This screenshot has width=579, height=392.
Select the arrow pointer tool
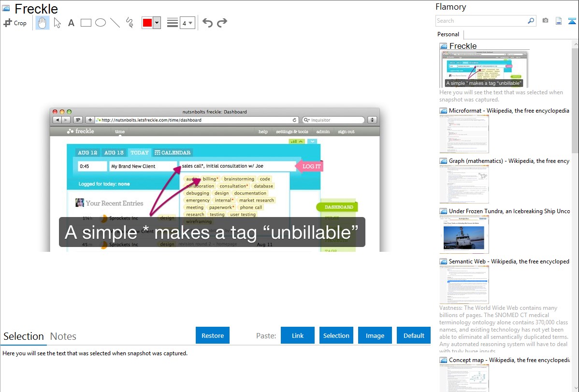(57, 23)
